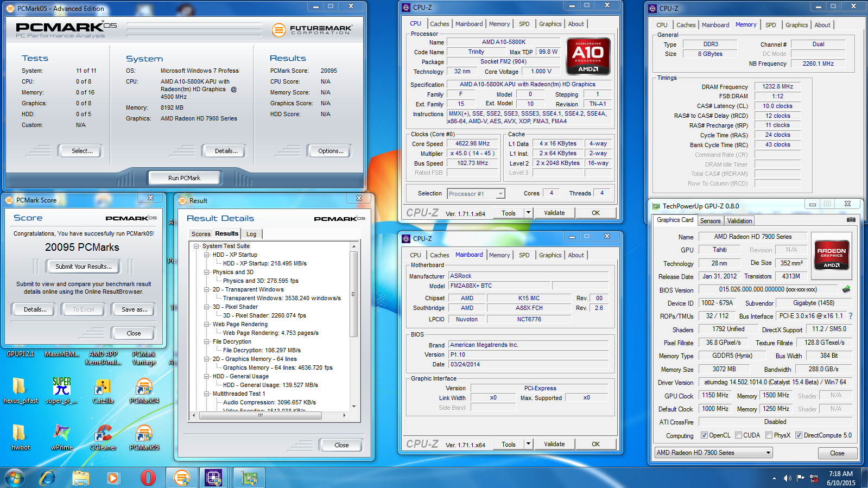The image size is (868, 488).
Task: Collapse the Physics and 3D node
Action: point(207,272)
